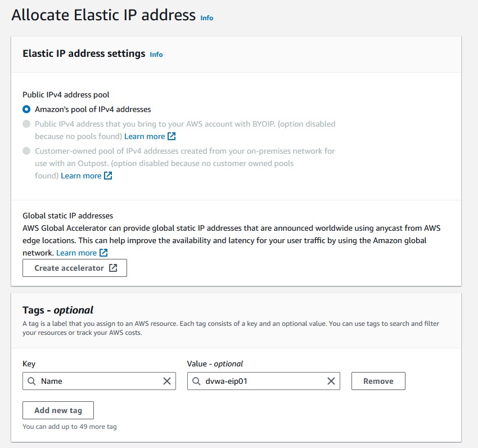Remove the Name tag row
This screenshot has width=478, height=448.
click(x=378, y=381)
